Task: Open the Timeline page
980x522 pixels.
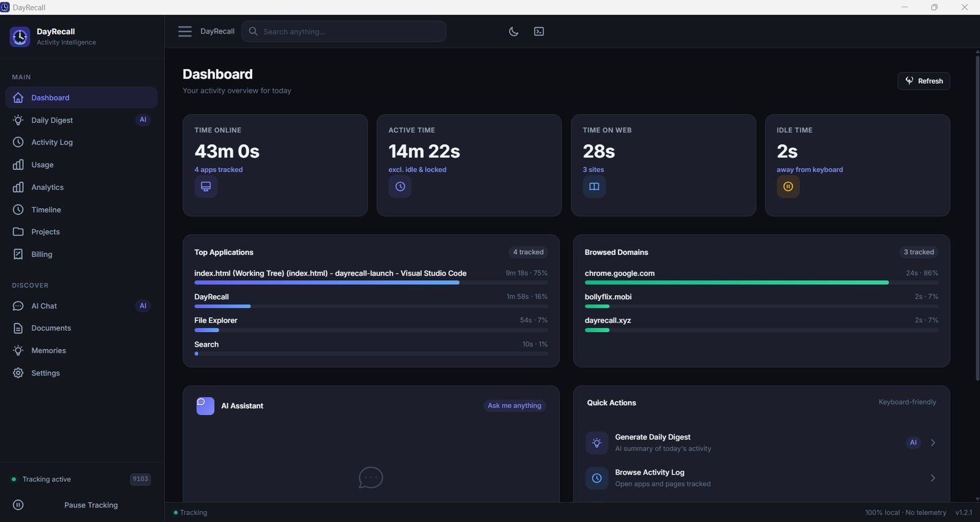Action: [x=81, y=210]
